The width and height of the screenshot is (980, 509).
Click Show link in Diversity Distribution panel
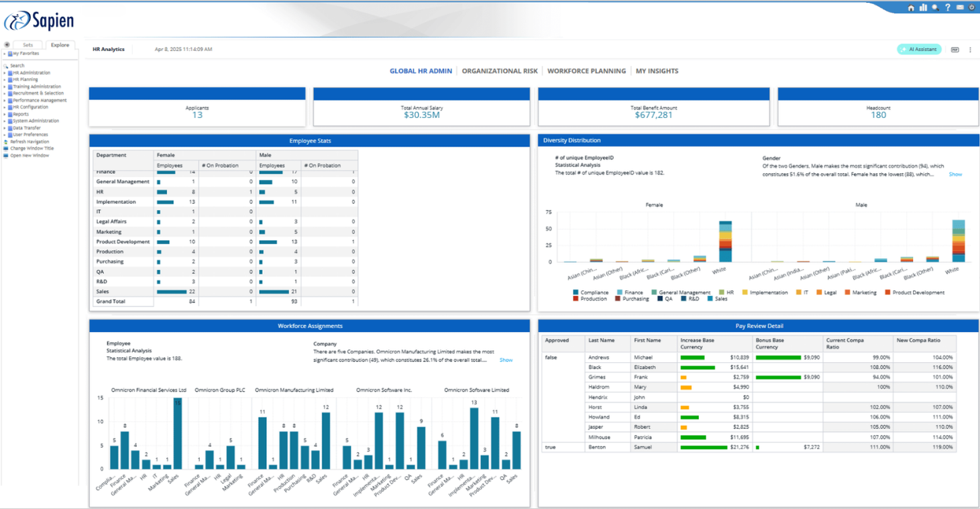(x=955, y=174)
